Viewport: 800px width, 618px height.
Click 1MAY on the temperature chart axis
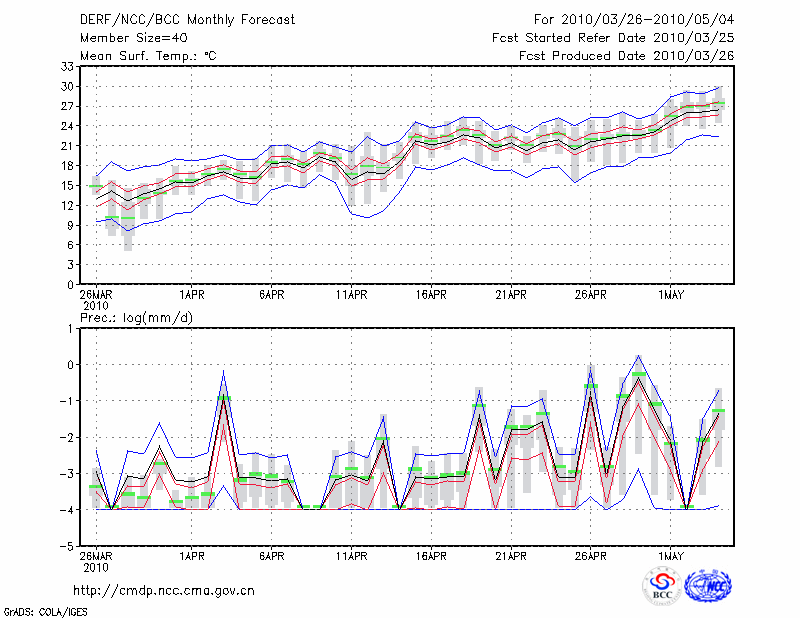pos(671,295)
